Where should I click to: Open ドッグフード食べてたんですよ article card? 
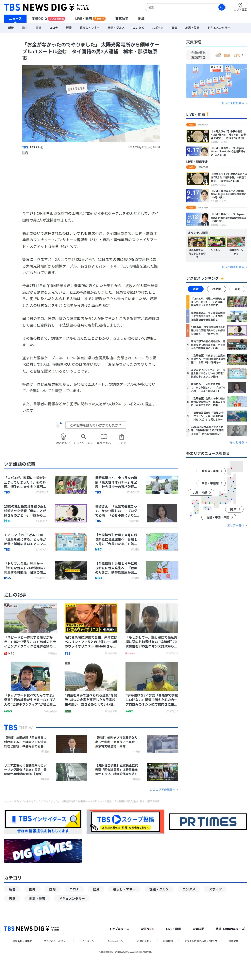tap(30, 687)
